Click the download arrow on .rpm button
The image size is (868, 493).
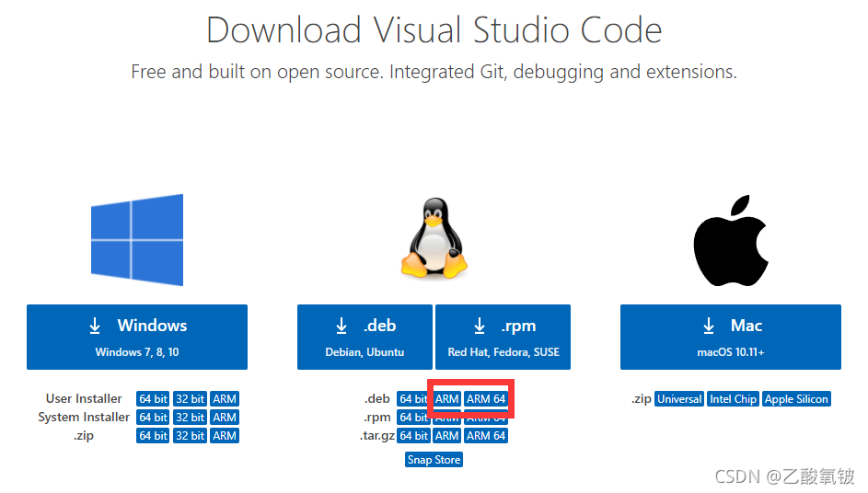pyautogui.click(x=480, y=326)
